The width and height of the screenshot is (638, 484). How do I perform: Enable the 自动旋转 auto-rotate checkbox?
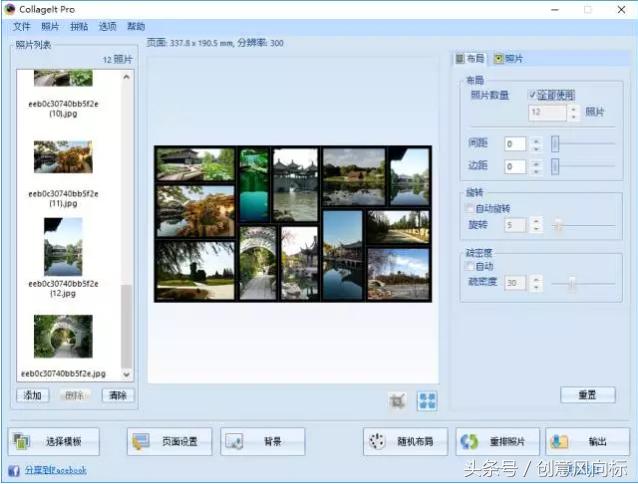[x=470, y=208]
